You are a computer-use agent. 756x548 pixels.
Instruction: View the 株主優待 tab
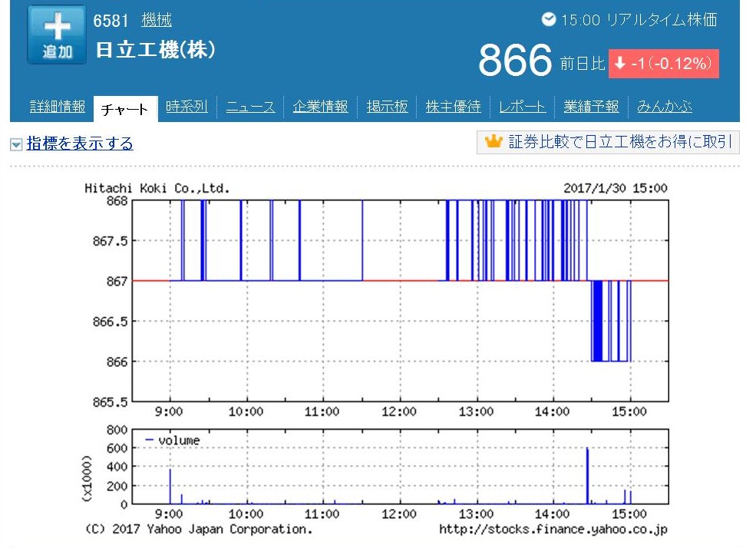tap(453, 107)
